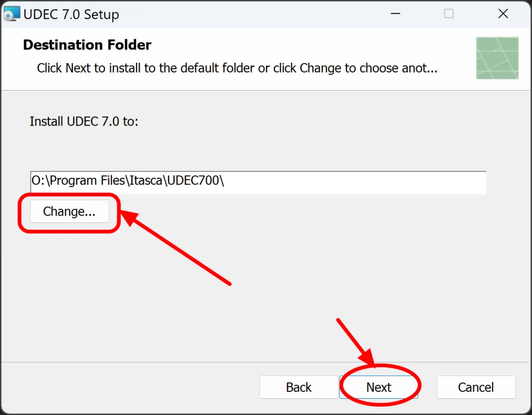The height and width of the screenshot is (415, 532).
Task: Click the Change... button
Action: pyautogui.click(x=69, y=211)
